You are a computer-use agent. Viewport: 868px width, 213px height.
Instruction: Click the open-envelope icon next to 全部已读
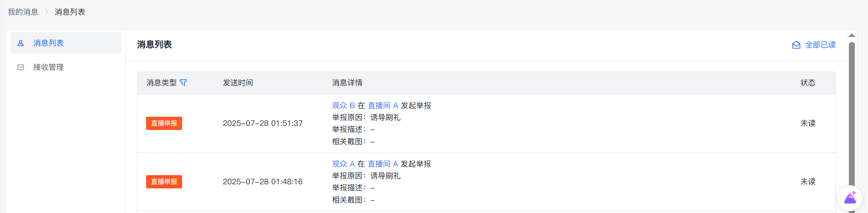point(796,45)
